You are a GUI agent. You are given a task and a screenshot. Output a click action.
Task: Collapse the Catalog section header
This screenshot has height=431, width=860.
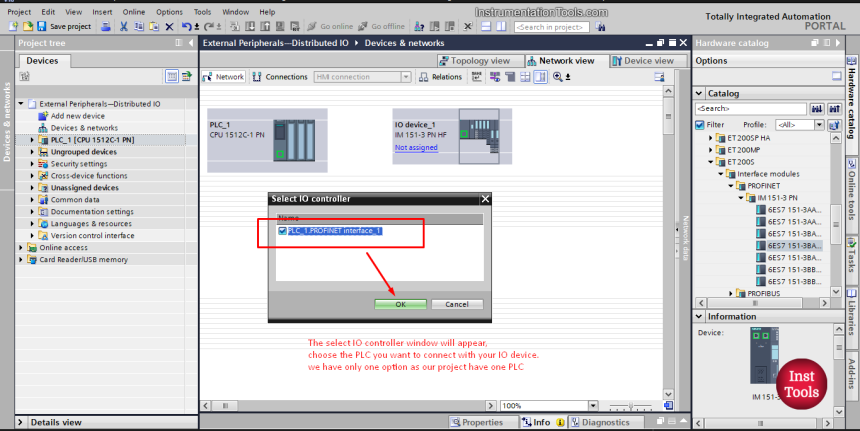pos(699,93)
